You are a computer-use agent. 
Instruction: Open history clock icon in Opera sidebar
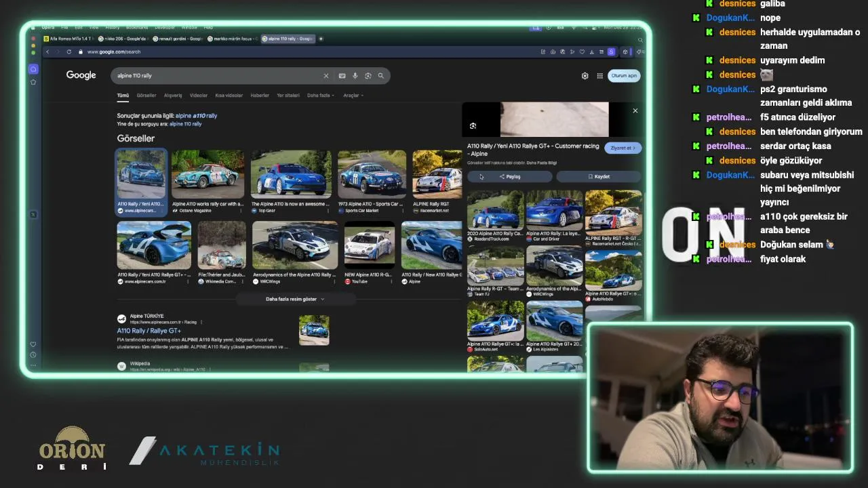(33, 355)
